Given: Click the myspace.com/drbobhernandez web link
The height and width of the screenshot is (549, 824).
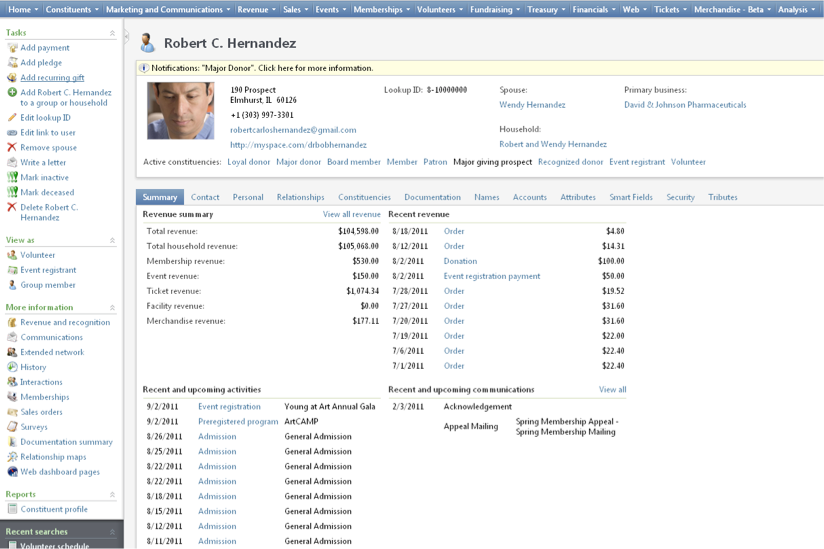Looking at the screenshot, I should point(298,144).
